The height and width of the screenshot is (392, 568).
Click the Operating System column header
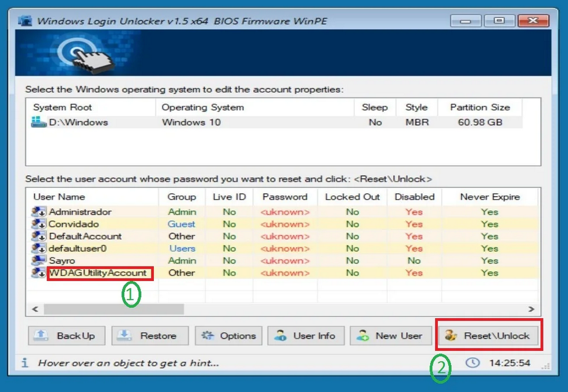pyautogui.click(x=254, y=107)
